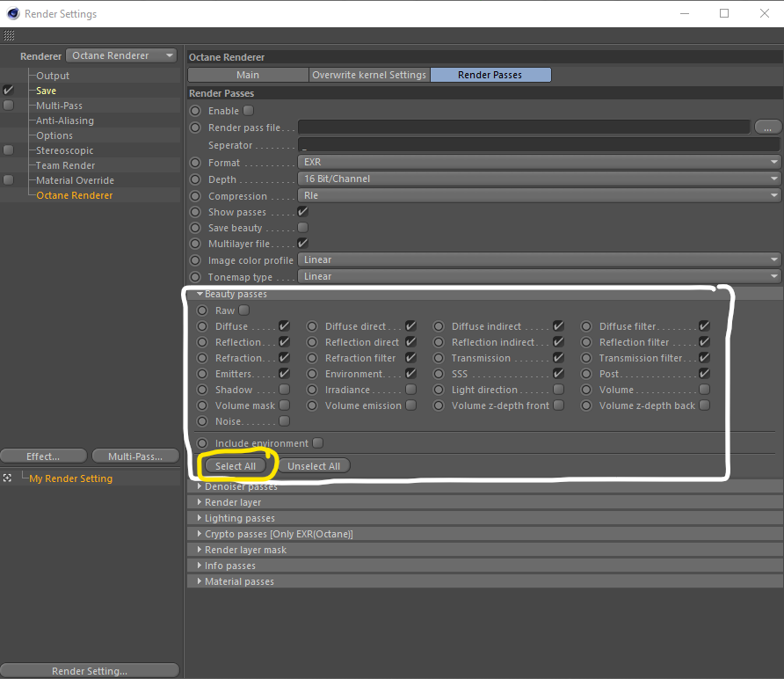Enable the Render Passes Enable checkbox

(x=249, y=111)
